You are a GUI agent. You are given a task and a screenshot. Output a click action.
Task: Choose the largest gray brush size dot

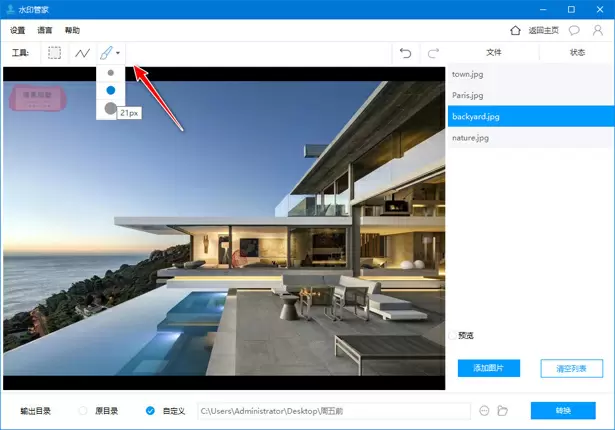(111, 108)
